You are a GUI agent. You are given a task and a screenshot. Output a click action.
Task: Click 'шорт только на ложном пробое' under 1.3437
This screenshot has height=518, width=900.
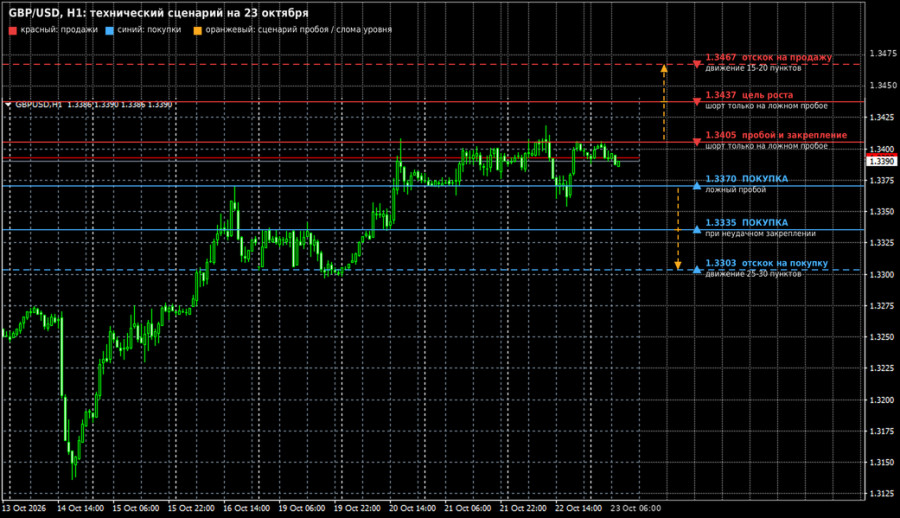[x=766, y=106]
